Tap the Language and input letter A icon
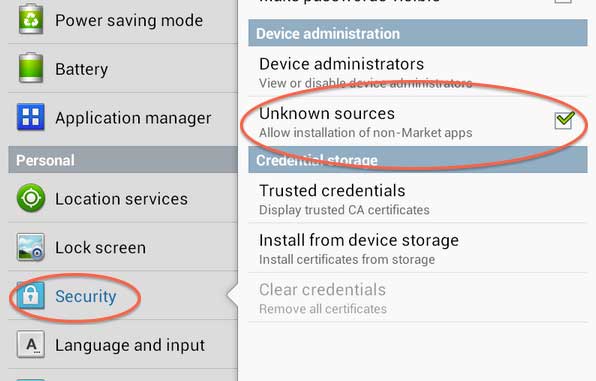The image size is (596, 381). point(31,344)
